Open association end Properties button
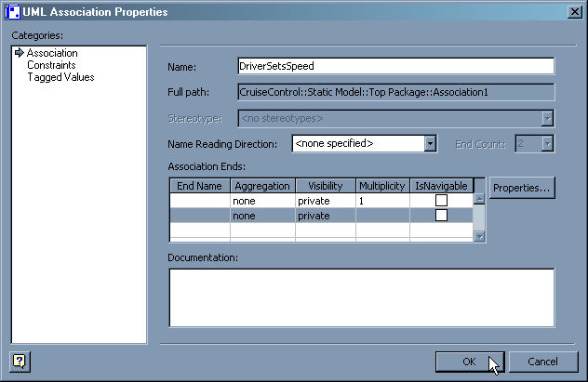The width and height of the screenshot is (588, 382). coord(522,188)
